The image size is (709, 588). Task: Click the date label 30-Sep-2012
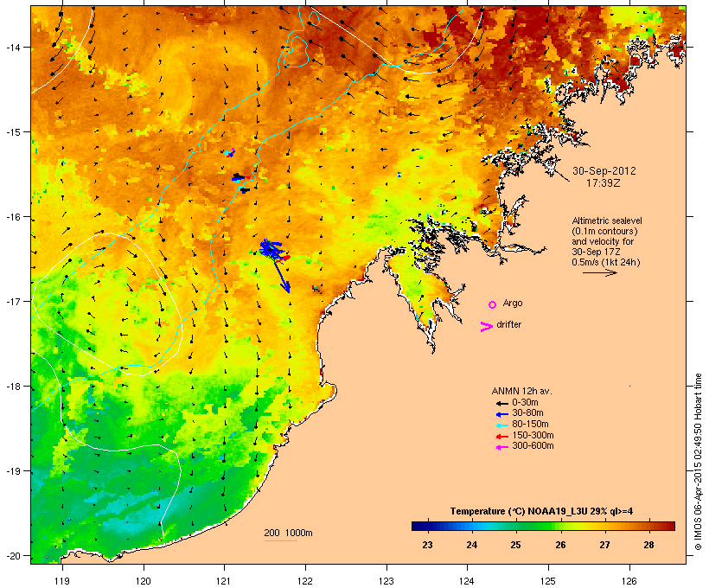pyautogui.click(x=604, y=171)
